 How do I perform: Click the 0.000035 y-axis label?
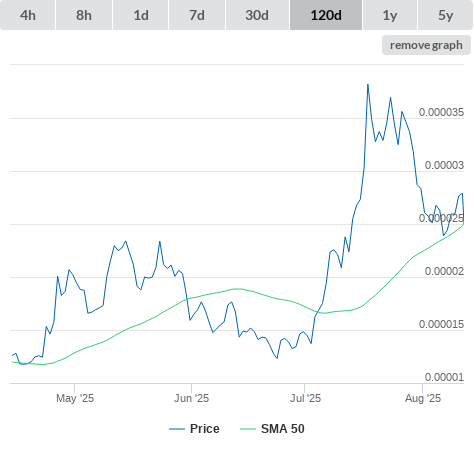tap(441, 112)
